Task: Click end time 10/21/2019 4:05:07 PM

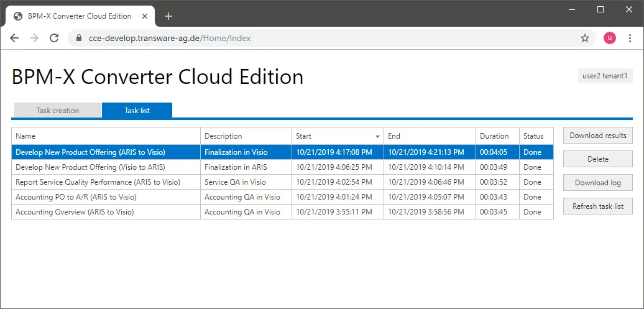Action: tap(430, 197)
